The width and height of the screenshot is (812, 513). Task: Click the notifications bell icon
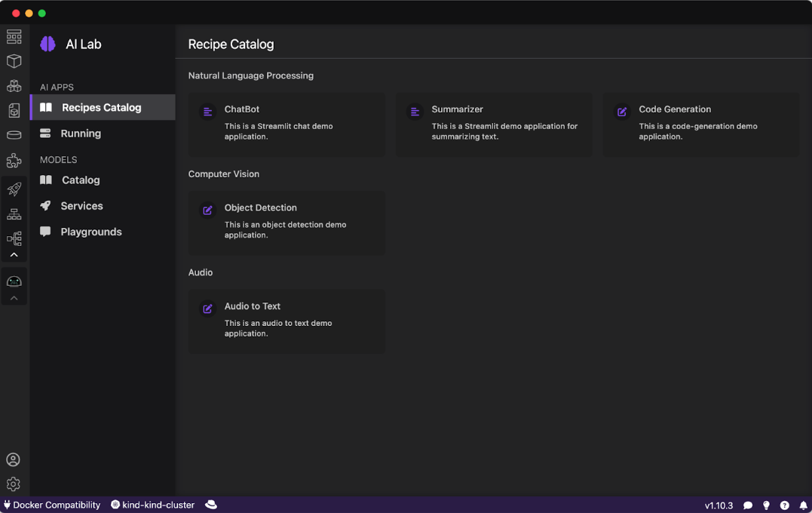[803, 505]
